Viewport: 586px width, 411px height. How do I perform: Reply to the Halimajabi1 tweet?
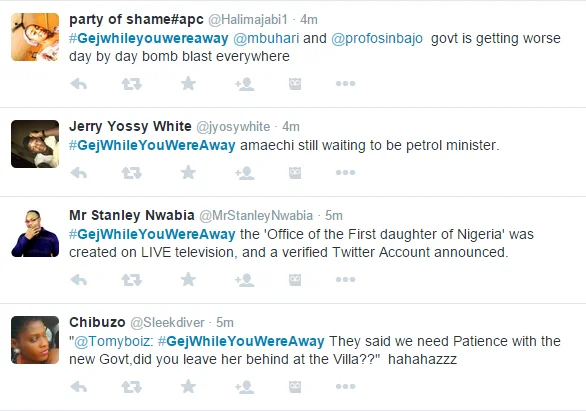pyautogui.click(x=79, y=84)
